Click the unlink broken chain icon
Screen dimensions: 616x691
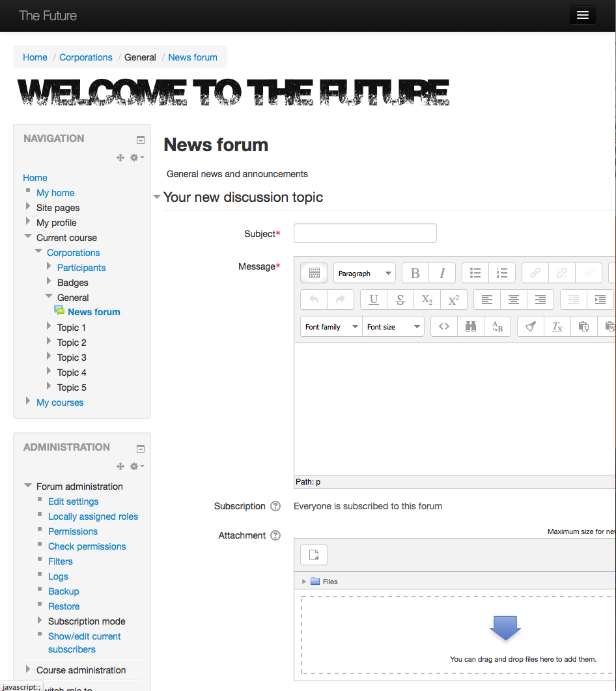coord(562,274)
